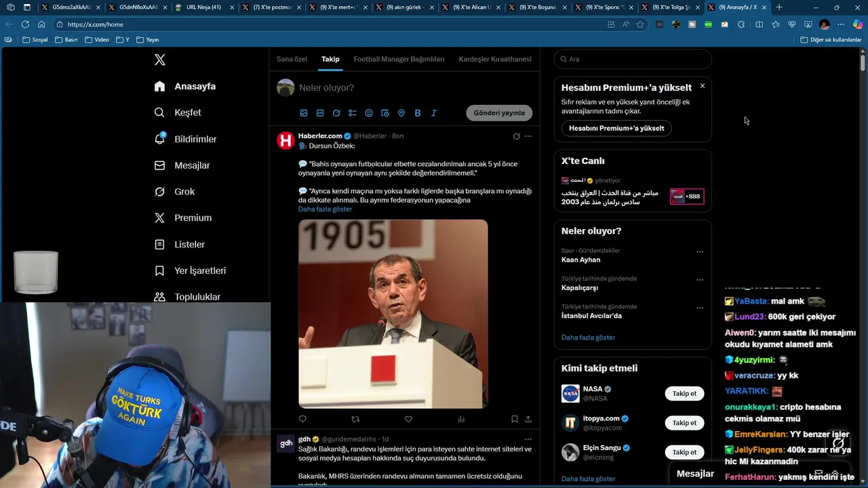Select the Takip timeline tab
Image resolution: width=868 pixels, height=488 pixels.
tap(330, 59)
